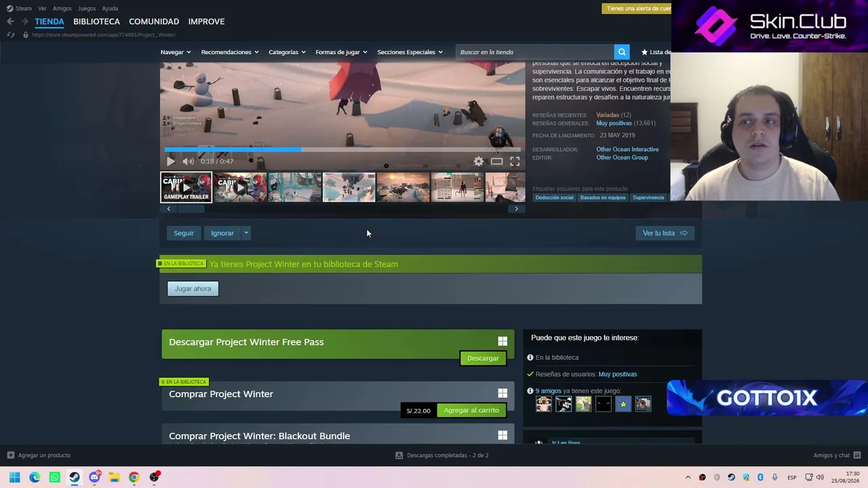The width and height of the screenshot is (868, 488).
Task: Seek on the trailer video progress bar
Action: [342, 150]
